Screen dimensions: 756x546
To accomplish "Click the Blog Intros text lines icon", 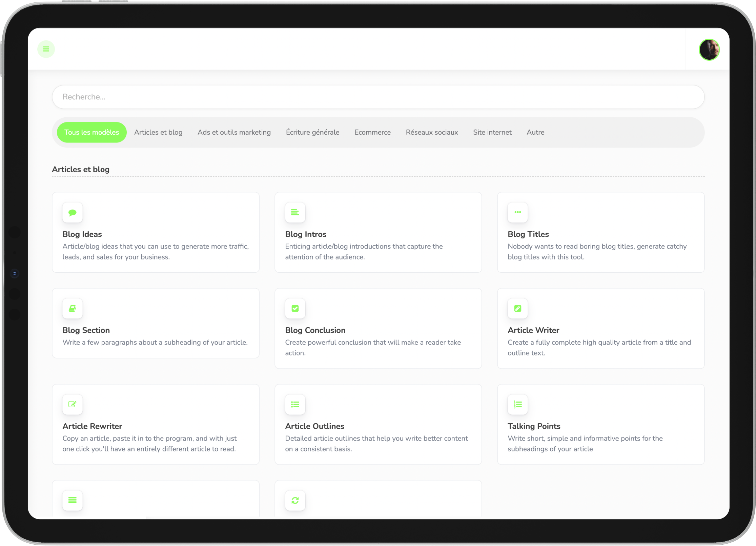I will [x=295, y=213].
